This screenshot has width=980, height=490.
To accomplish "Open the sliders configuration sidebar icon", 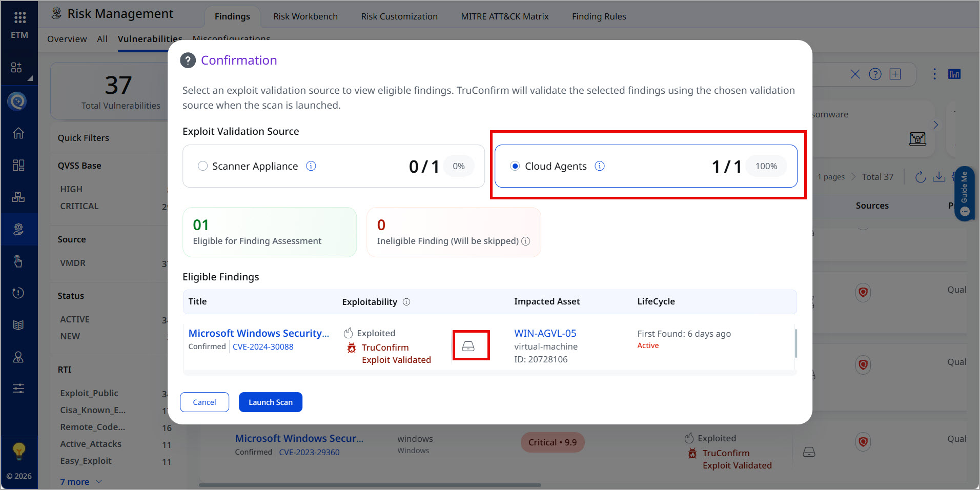I will pyautogui.click(x=18, y=389).
